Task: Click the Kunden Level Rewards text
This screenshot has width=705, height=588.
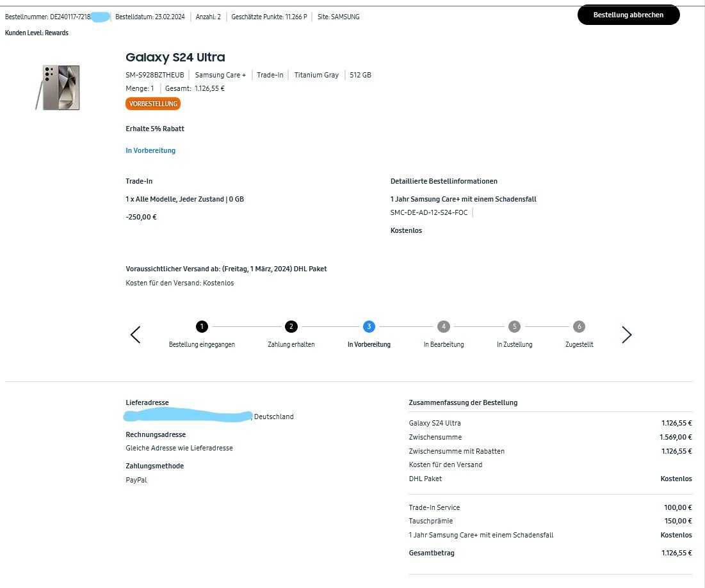Action: click(37, 33)
